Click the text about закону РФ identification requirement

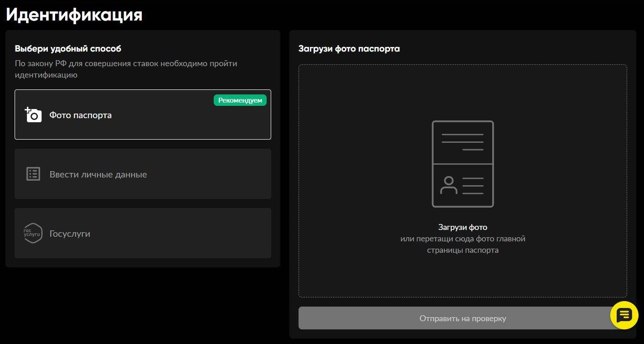point(126,69)
